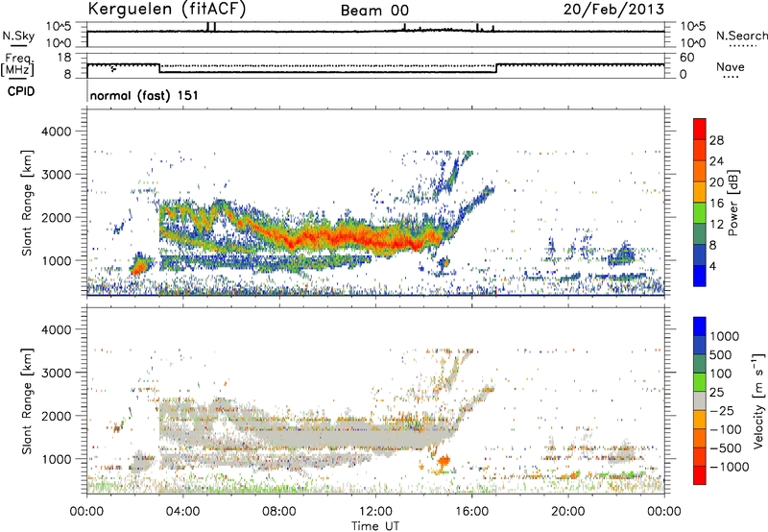This screenshot has width=768, height=532.
Task: Click the 'Velocity [m s-1]' colorbar title
Action: 757,400
